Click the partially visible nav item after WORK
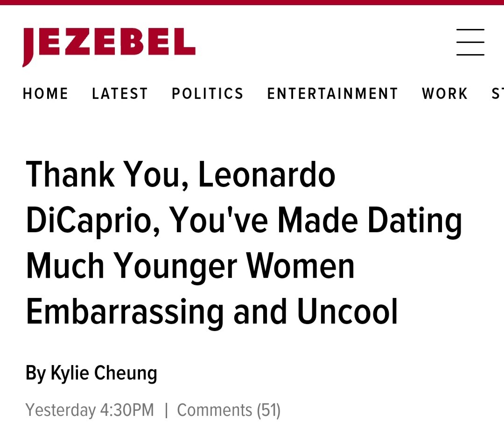Image resolution: width=504 pixels, height=441 pixels. click(497, 94)
